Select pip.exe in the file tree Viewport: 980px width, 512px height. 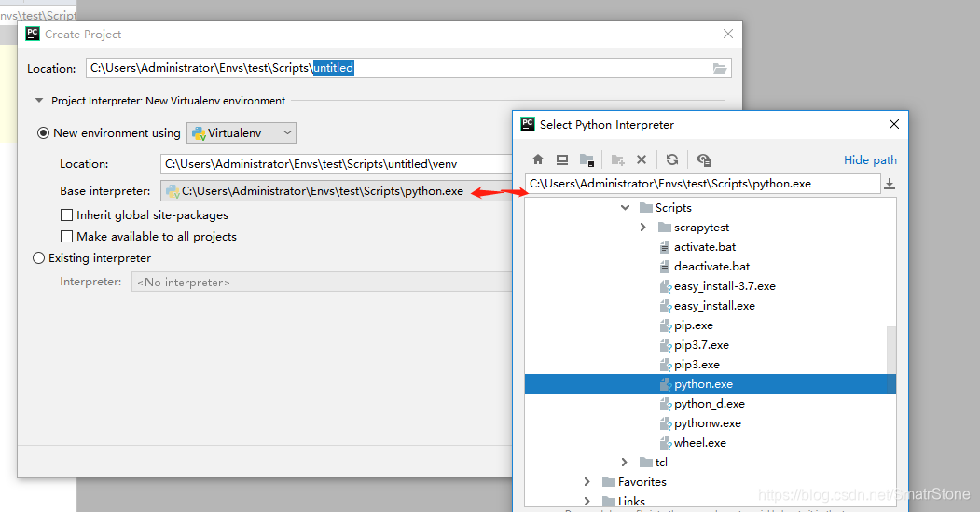coord(693,325)
